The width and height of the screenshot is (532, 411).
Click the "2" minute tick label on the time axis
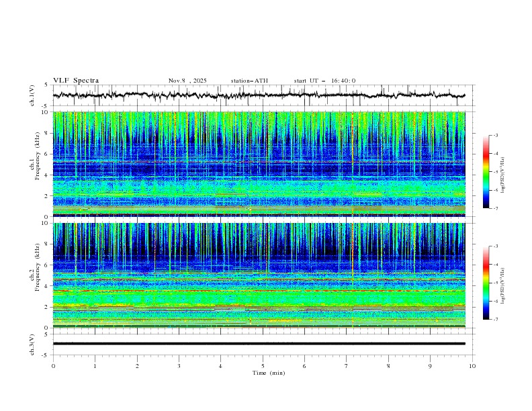pyautogui.click(x=137, y=366)
